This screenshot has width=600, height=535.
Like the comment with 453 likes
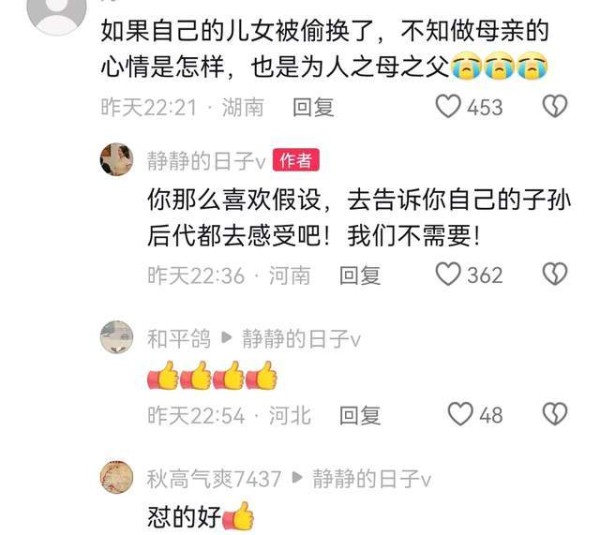point(448,106)
